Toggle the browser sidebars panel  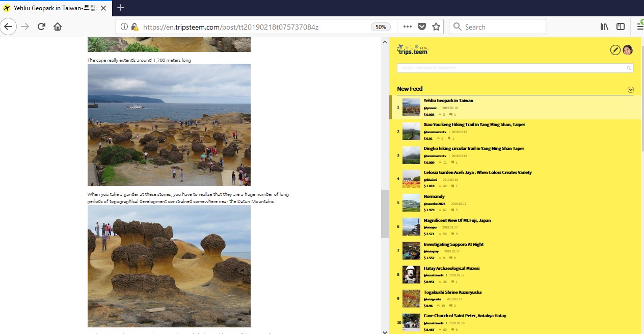(x=621, y=27)
